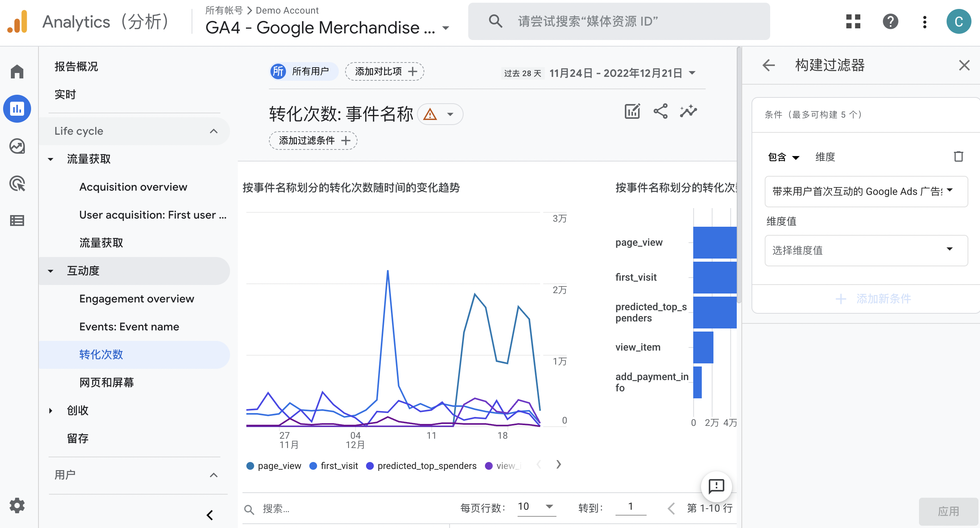The width and height of the screenshot is (980, 528).
Task: Click the customize report pencil icon
Action: pyautogui.click(x=632, y=112)
